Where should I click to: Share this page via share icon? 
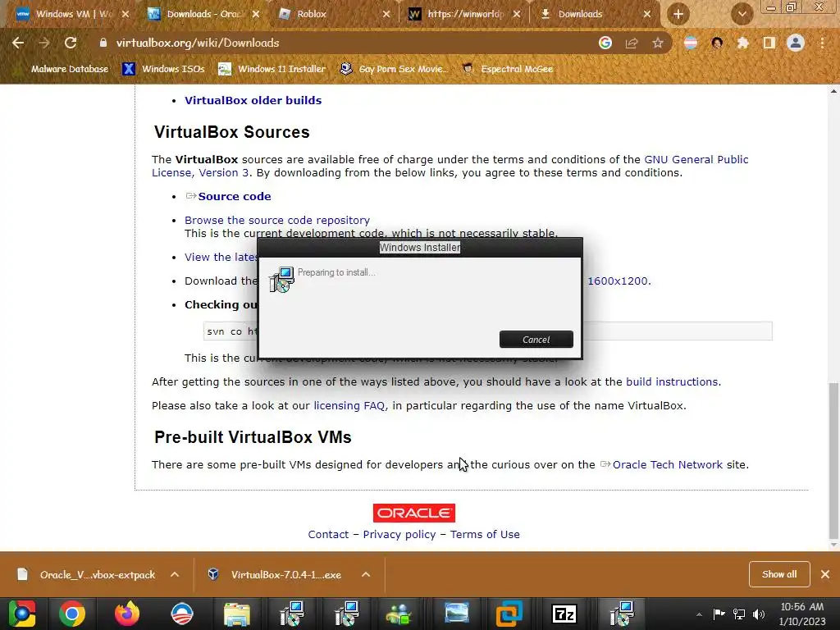[x=632, y=43]
